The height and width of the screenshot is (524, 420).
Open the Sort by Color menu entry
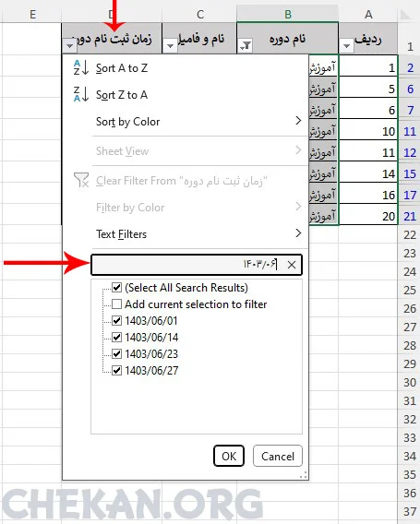(x=185, y=121)
